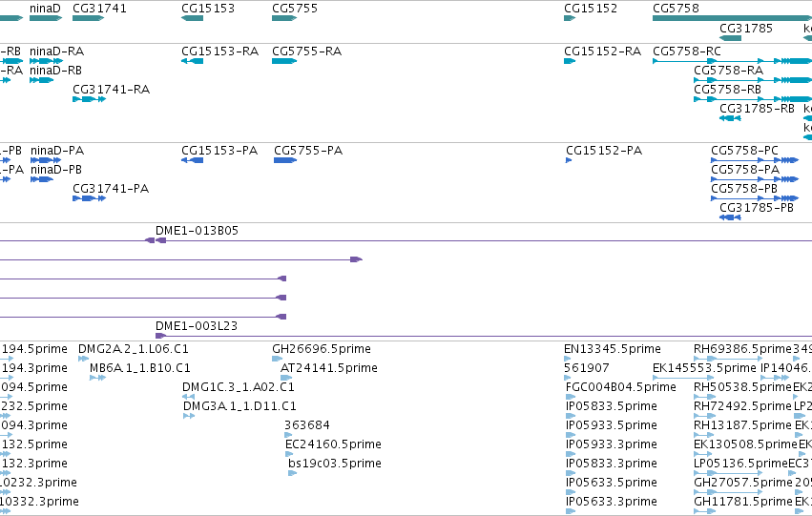Click protein ninaD-PB
The image size is (812, 516).
pyautogui.click(x=42, y=179)
